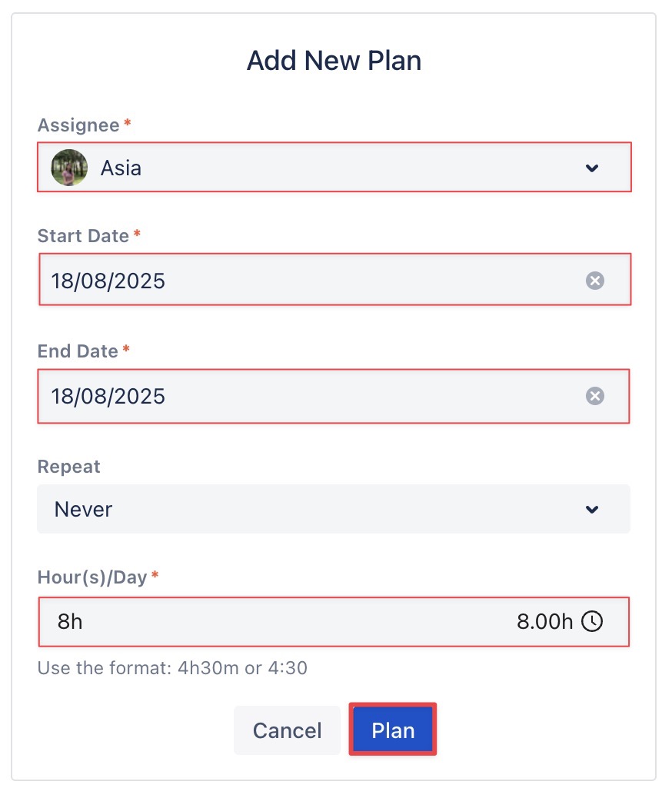
Task: Click the Start Date label
Action: coord(83,236)
